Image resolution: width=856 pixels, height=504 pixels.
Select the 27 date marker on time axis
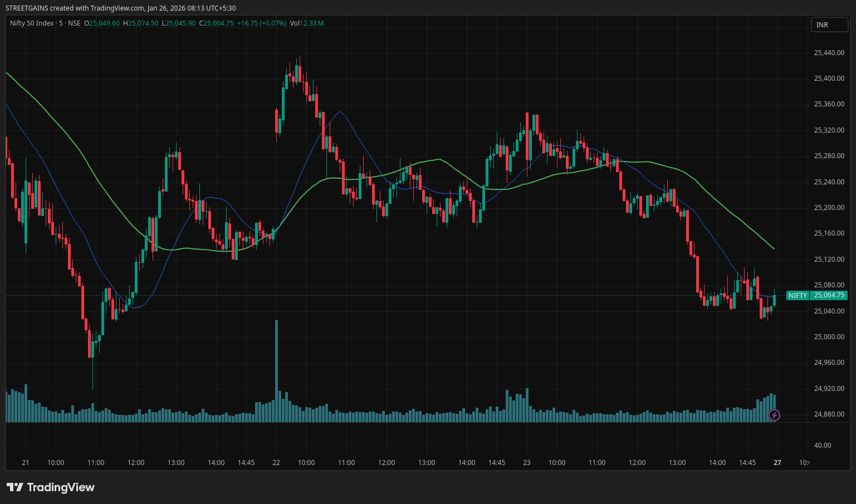pos(777,463)
